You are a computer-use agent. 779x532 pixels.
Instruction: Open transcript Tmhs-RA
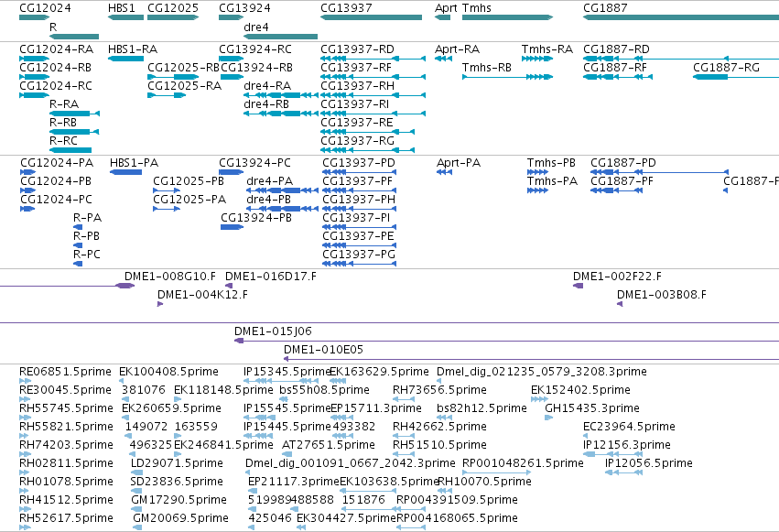click(x=547, y=49)
